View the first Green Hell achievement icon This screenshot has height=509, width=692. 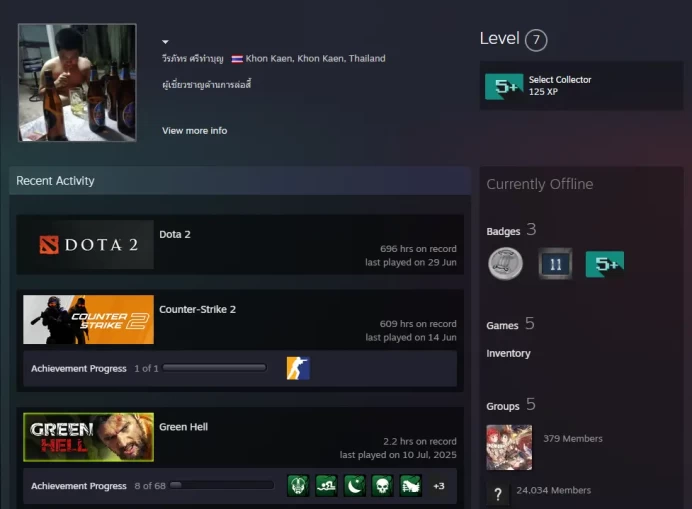pos(298,486)
